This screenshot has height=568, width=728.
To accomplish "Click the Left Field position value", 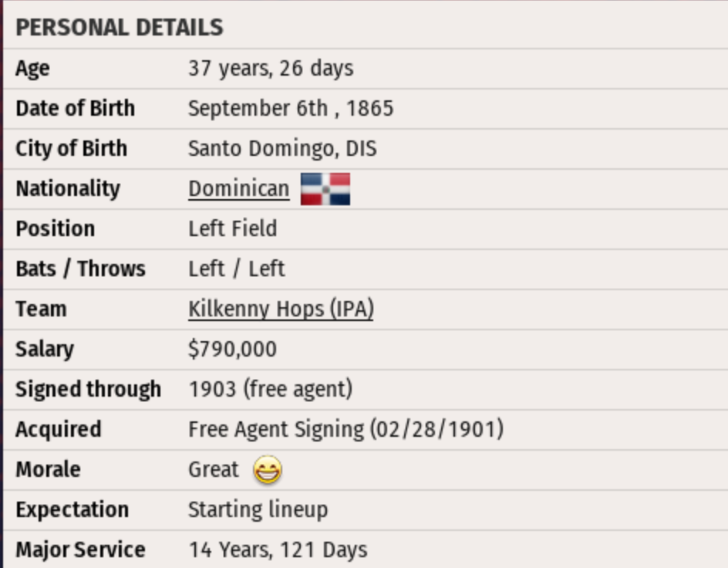I will tap(232, 229).
